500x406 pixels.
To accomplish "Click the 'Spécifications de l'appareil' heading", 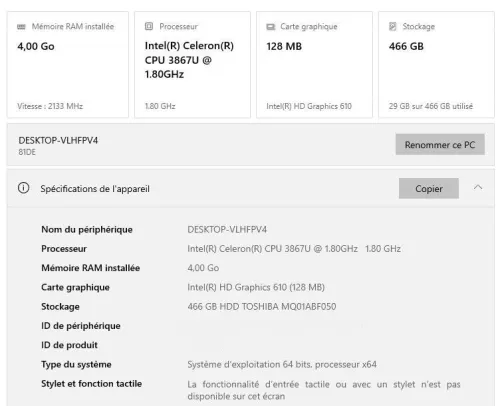I will pyautogui.click(x=95, y=189).
